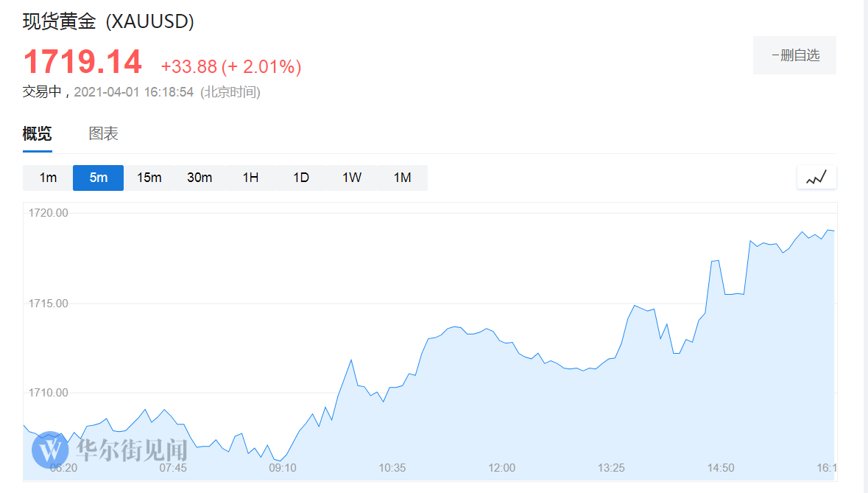Select the 5m interval
Screen dimensions: 868x493
(98, 178)
